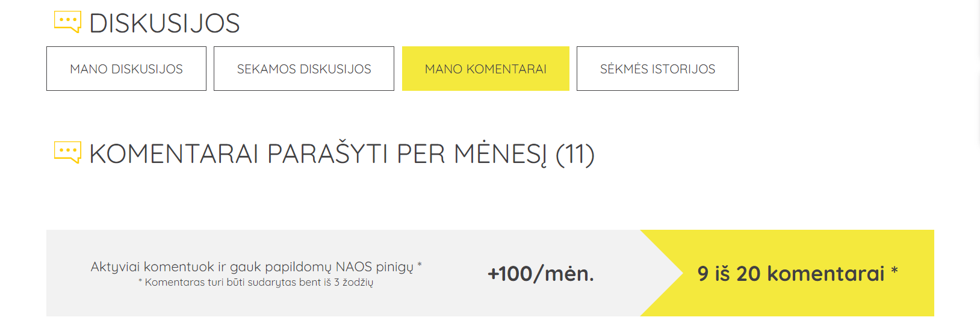Go to the SĖKMĖS ISTORIJOS tab
Image resolution: width=980 pixels, height=329 pixels.
click(x=657, y=69)
